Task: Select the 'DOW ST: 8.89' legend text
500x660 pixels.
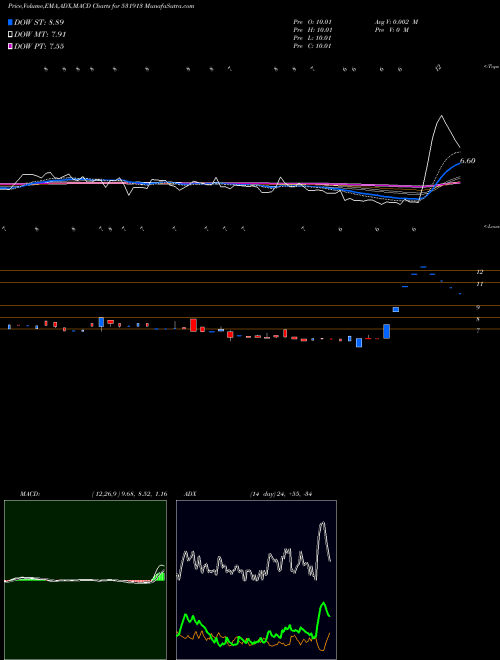Action: click(39, 22)
